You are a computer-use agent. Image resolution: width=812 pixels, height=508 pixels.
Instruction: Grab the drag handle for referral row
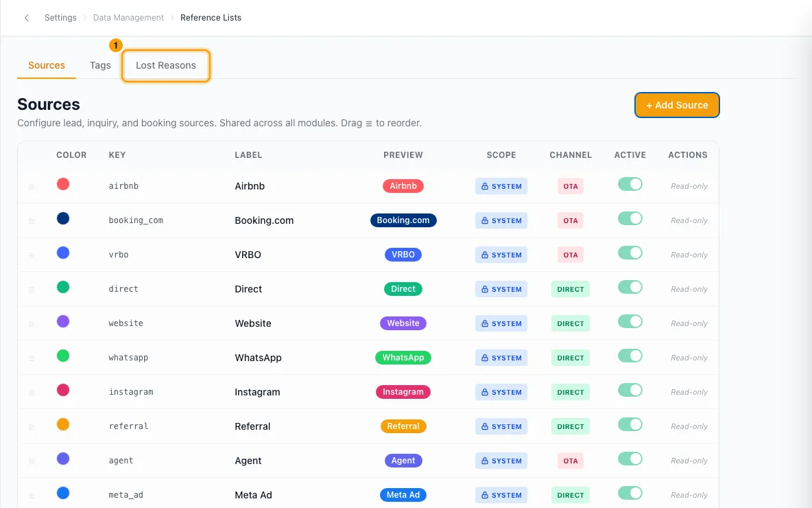pos(32,427)
